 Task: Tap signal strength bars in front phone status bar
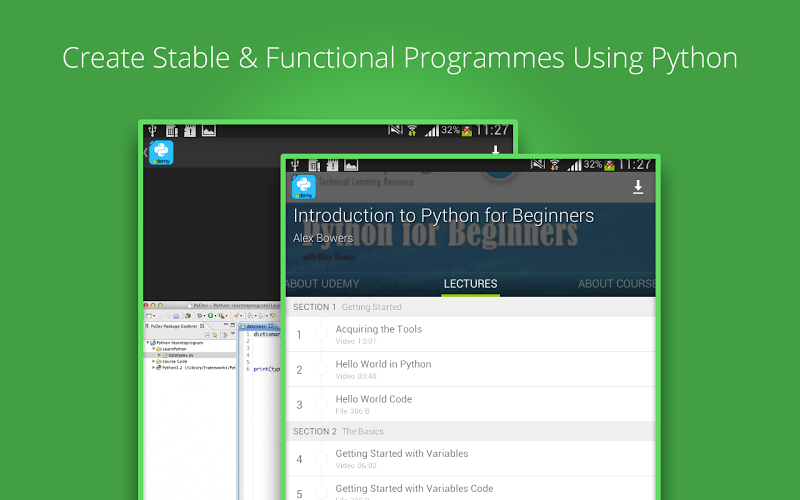(x=574, y=165)
